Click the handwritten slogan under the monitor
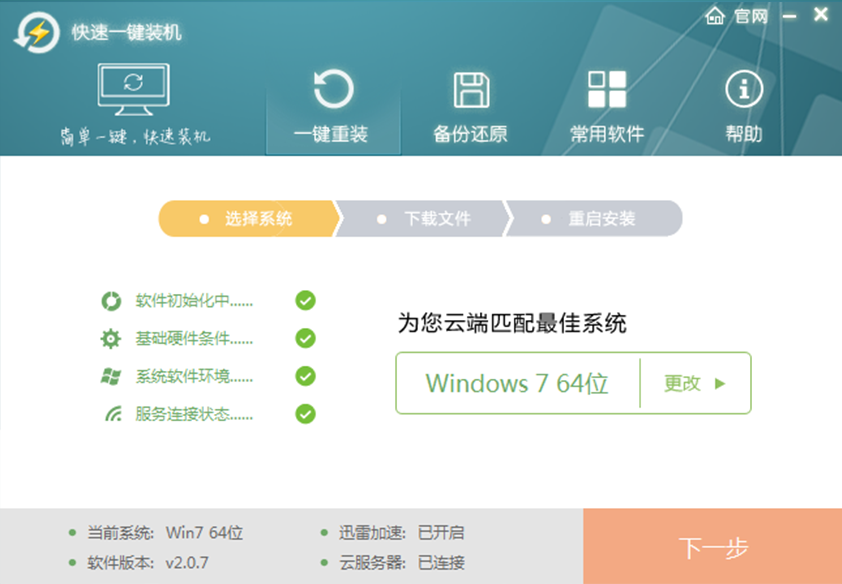Viewport: 842px width, 584px height. (x=134, y=136)
